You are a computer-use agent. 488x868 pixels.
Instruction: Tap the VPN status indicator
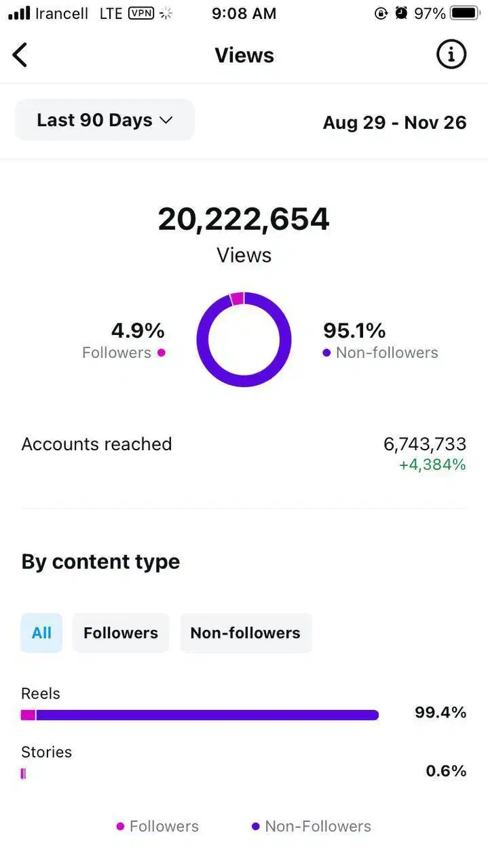click(x=140, y=13)
